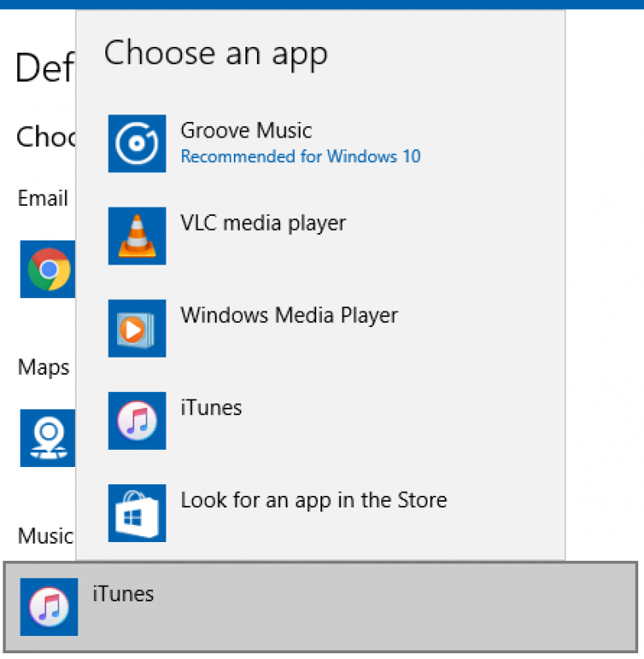Click Recommended for Windows 10 text
Screen dimensions: 644x659
click(301, 157)
